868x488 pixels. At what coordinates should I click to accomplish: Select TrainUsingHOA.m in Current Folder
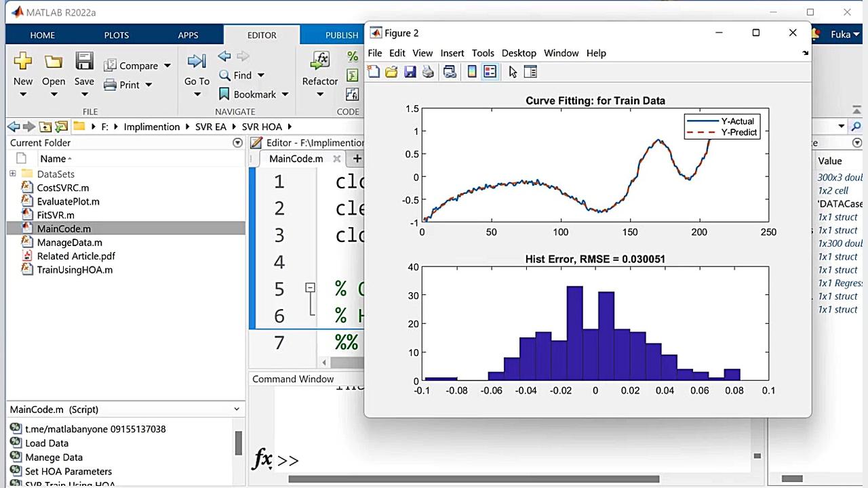click(x=75, y=270)
